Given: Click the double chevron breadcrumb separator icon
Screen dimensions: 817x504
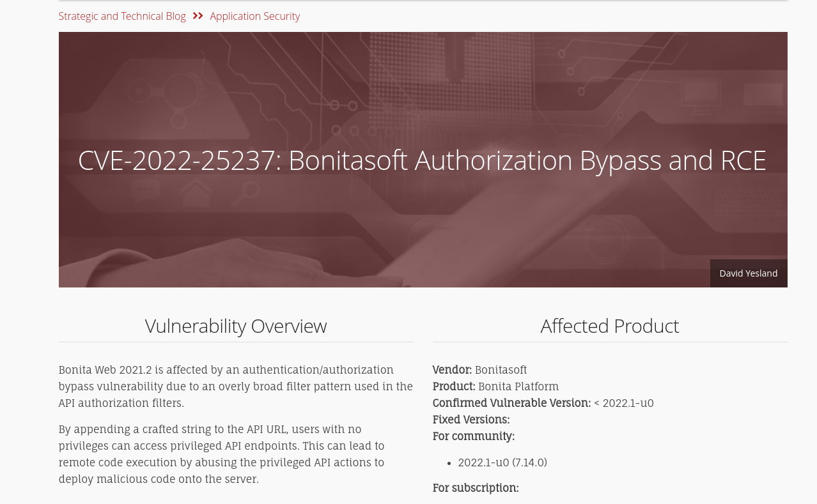Looking at the screenshot, I should 198,16.
